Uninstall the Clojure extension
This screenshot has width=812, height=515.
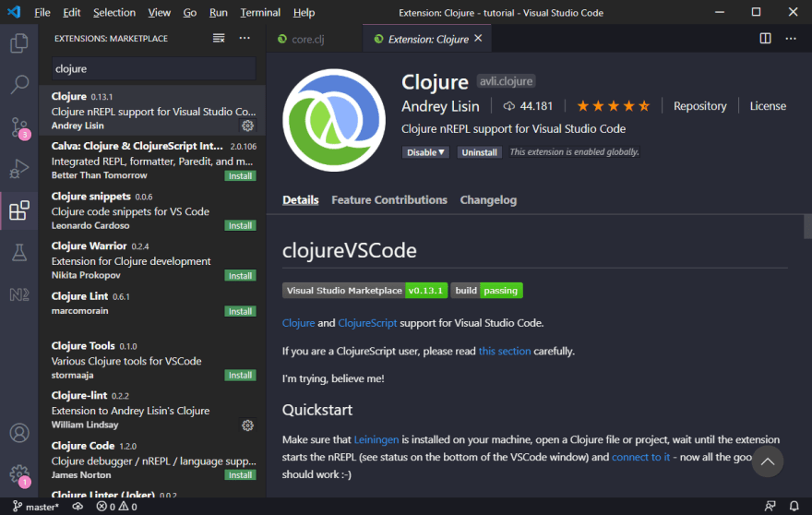479,152
